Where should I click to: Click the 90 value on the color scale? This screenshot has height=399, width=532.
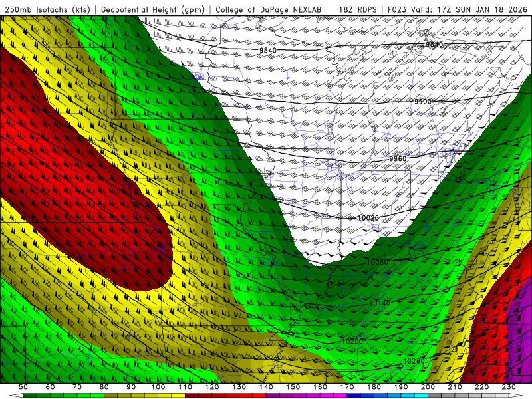pyautogui.click(x=131, y=387)
